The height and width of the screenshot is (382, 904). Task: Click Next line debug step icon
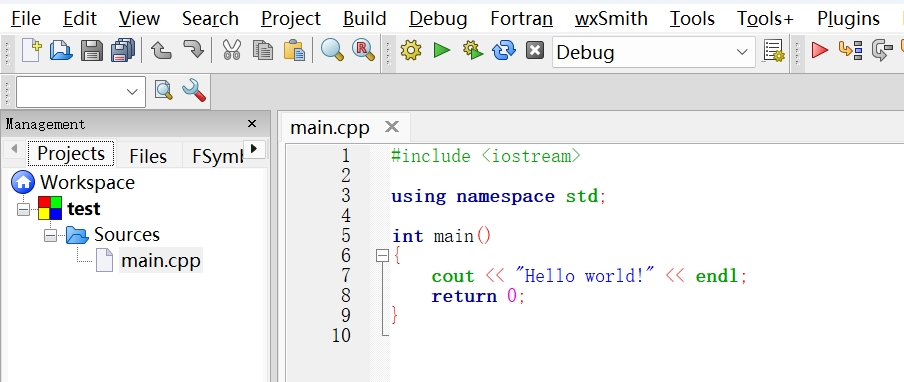click(882, 50)
